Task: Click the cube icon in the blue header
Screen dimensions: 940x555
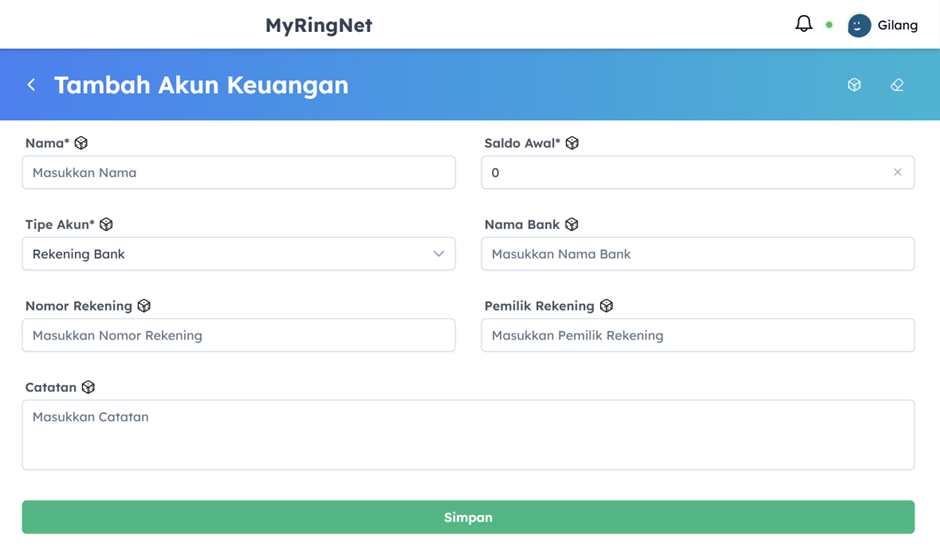Action: click(x=854, y=85)
